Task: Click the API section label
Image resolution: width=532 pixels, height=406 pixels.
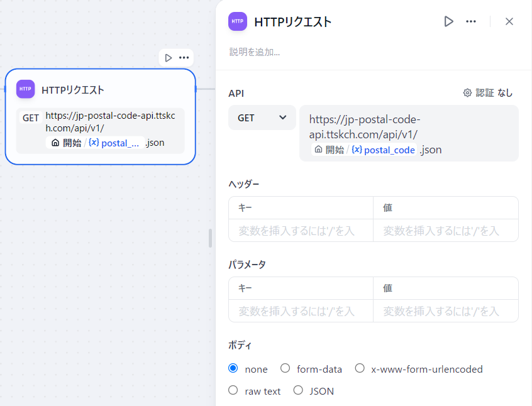Action: click(x=236, y=93)
